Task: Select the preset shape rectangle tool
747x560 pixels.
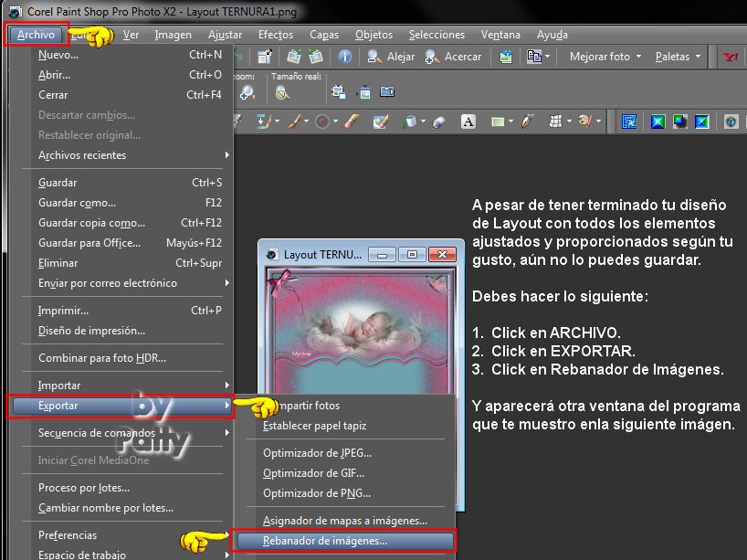Action: coord(498,122)
